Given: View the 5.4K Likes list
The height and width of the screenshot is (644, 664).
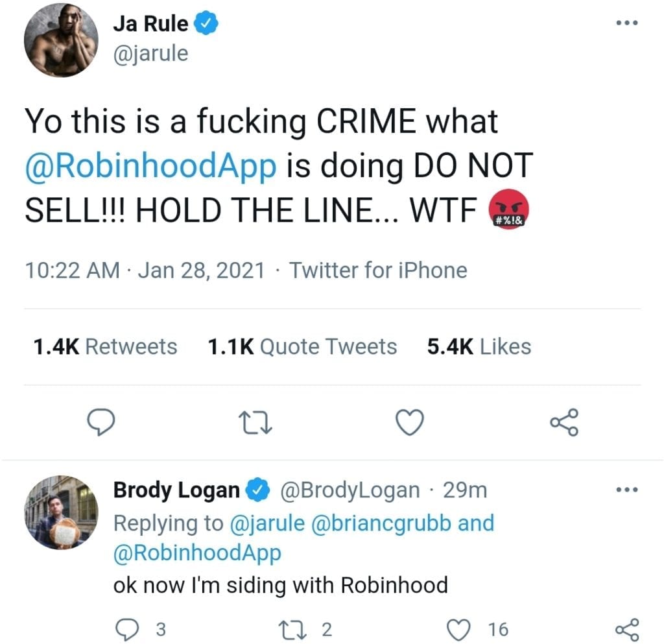Looking at the screenshot, I should pos(479,346).
